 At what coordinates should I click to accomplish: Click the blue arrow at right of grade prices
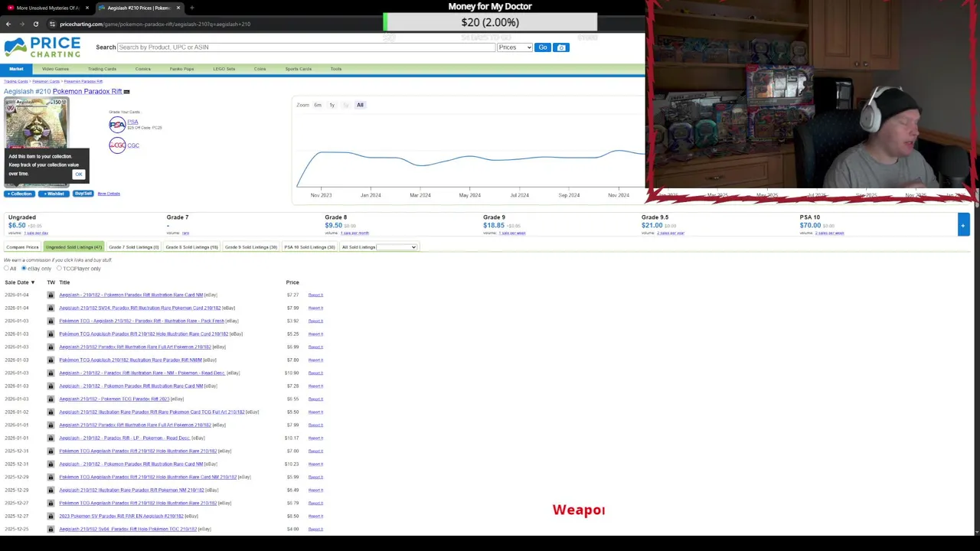[x=962, y=223]
